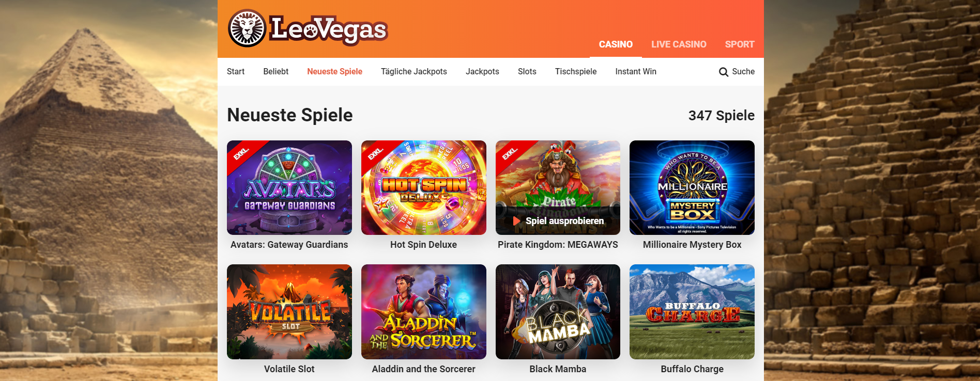Open the Instant Win category
980x381 pixels.
[x=636, y=72]
